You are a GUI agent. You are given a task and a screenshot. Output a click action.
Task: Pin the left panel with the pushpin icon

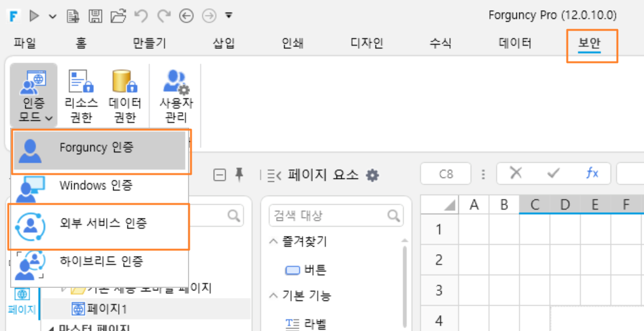[239, 175]
